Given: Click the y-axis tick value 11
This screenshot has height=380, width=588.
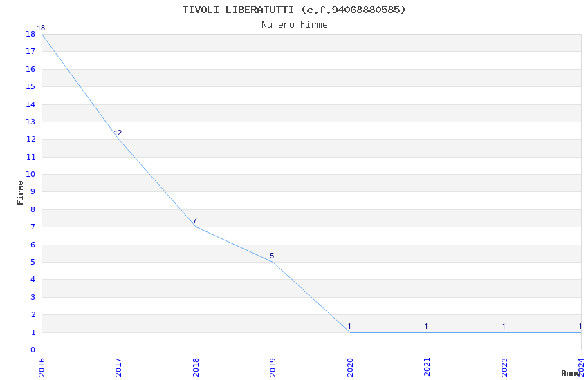Looking at the screenshot, I should [x=30, y=157].
